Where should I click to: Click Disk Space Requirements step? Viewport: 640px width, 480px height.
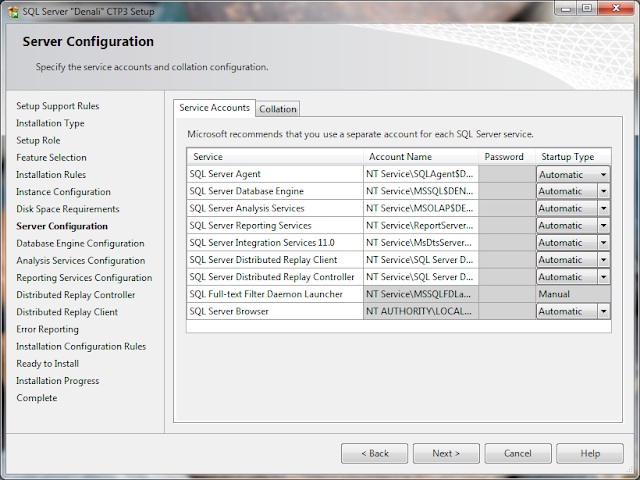(68, 209)
